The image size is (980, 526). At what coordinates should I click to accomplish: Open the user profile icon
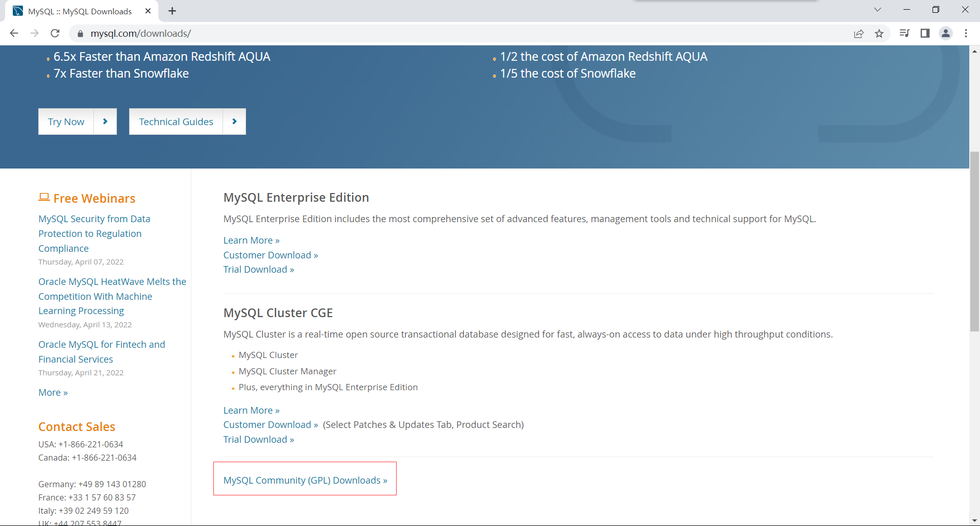[x=945, y=33]
